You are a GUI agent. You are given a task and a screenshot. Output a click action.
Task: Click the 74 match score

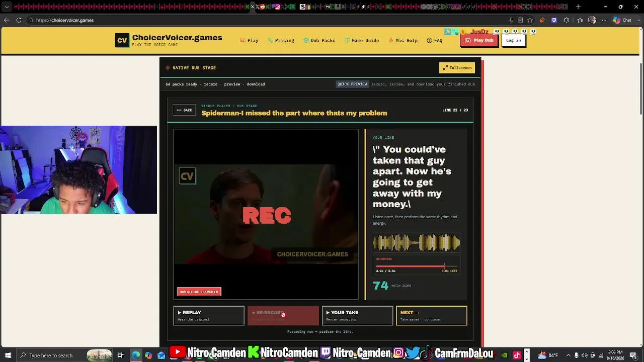tap(381, 286)
